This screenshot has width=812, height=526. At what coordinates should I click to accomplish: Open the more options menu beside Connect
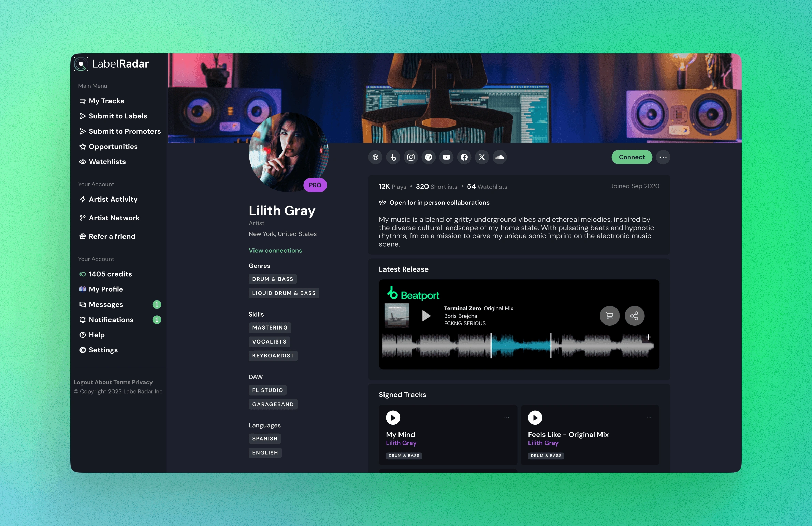coord(663,157)
